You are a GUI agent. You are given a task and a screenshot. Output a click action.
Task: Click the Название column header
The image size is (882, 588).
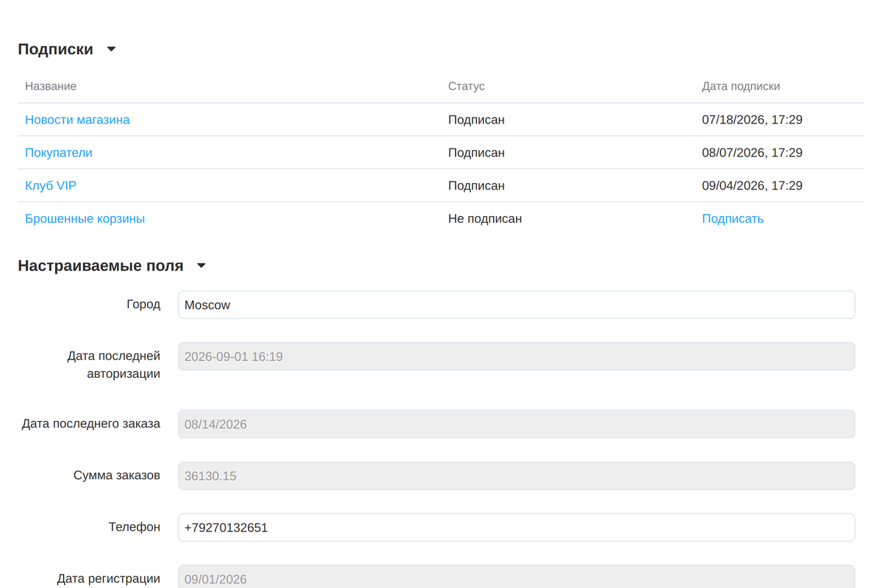51,87
